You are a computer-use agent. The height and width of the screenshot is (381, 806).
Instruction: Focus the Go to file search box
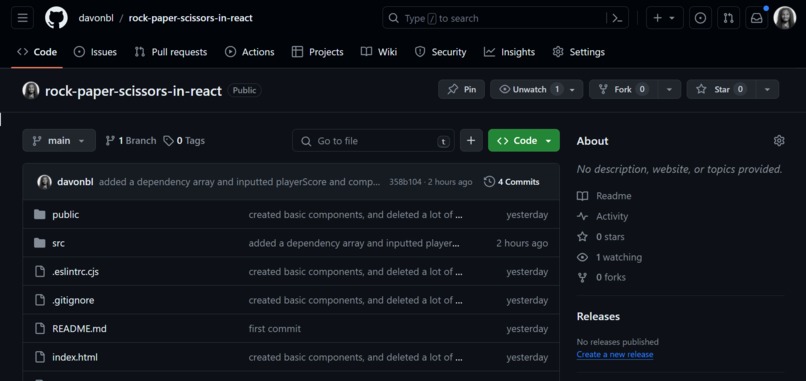click(373, 140)
